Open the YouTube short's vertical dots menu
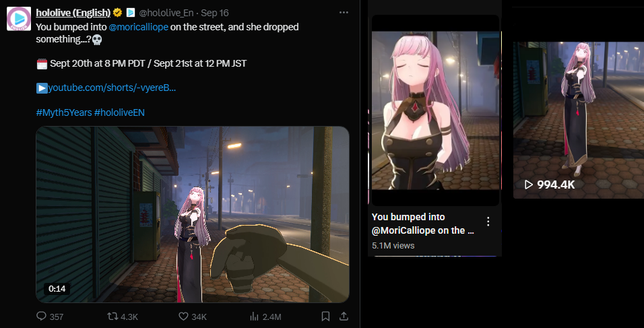The image size is (644, 328). pyautogui.click(x=488, y=222)
